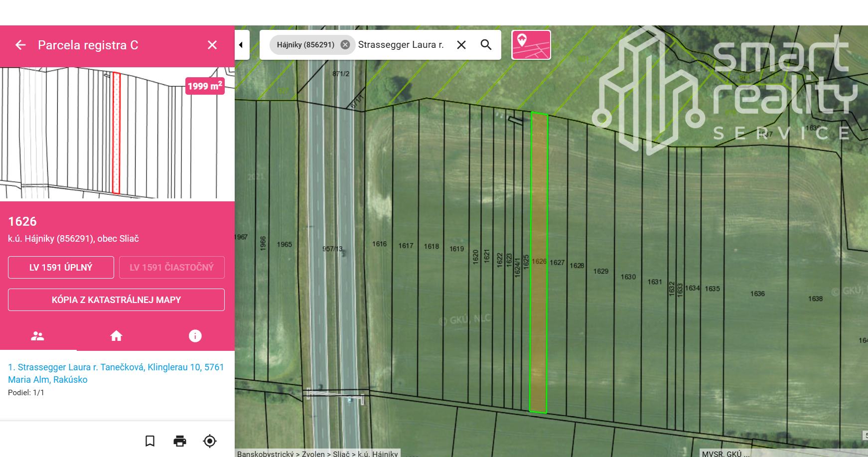This screenshot has height=457, width=868.
Task: Click the parcel outline preview thumbnail
Action: pos(117,134)
